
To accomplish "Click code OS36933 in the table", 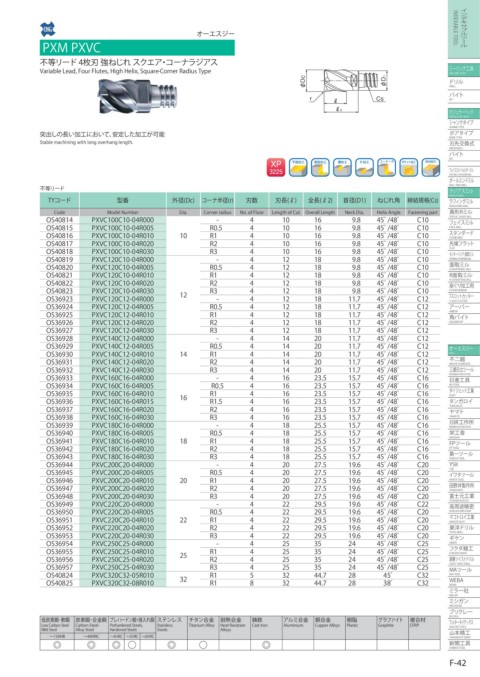I will pyautogui.click(x=60, y=378).
